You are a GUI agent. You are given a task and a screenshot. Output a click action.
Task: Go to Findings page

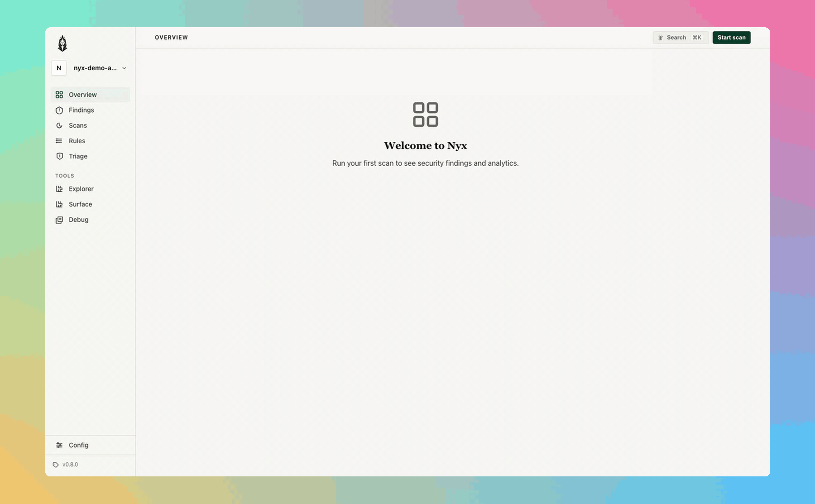pyautogui.click(x=90, y=110)
